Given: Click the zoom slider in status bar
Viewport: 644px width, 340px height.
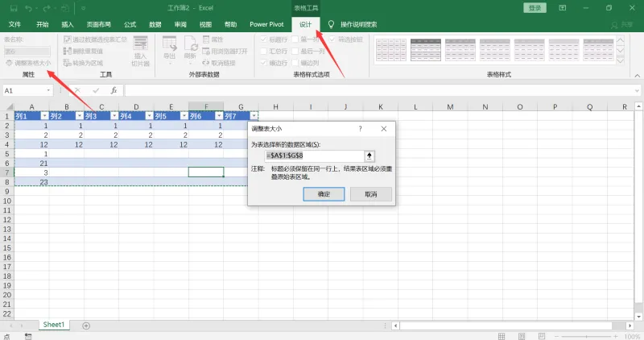Looking at the screenshot, I should pyautogui.click(x=586, y=336).
